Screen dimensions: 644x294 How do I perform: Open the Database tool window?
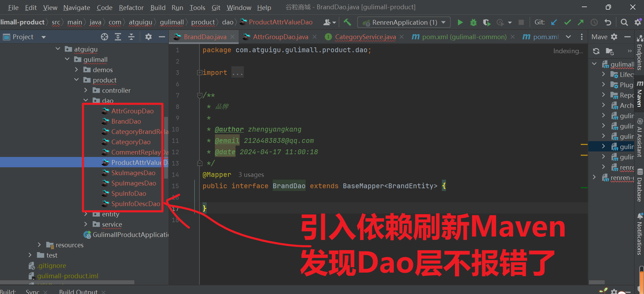pos(639,185)
